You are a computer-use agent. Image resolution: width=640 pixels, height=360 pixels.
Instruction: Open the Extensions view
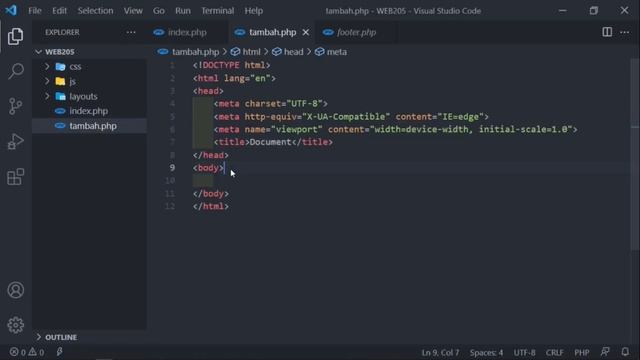coord(16,177)
